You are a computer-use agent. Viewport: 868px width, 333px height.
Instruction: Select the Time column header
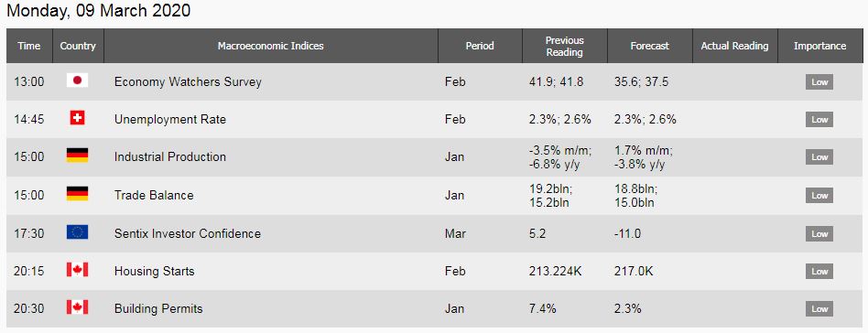[x=29, y=46]
